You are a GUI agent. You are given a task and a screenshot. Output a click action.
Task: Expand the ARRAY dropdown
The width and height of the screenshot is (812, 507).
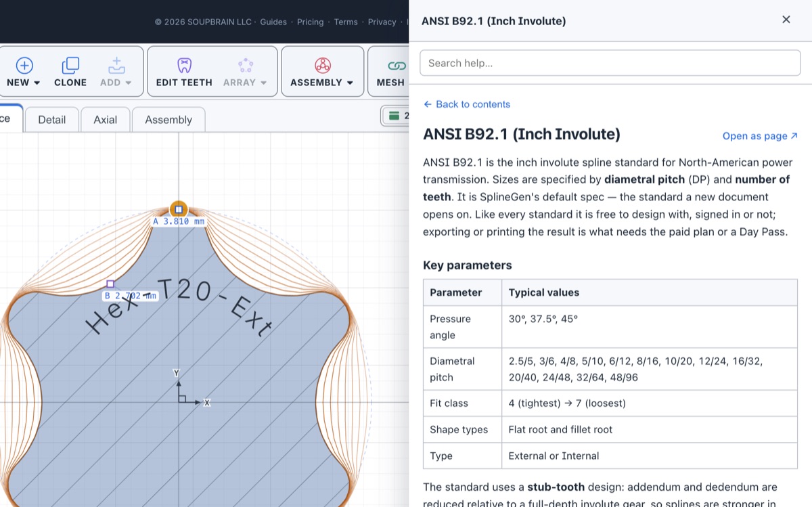(x=245, y=72)
